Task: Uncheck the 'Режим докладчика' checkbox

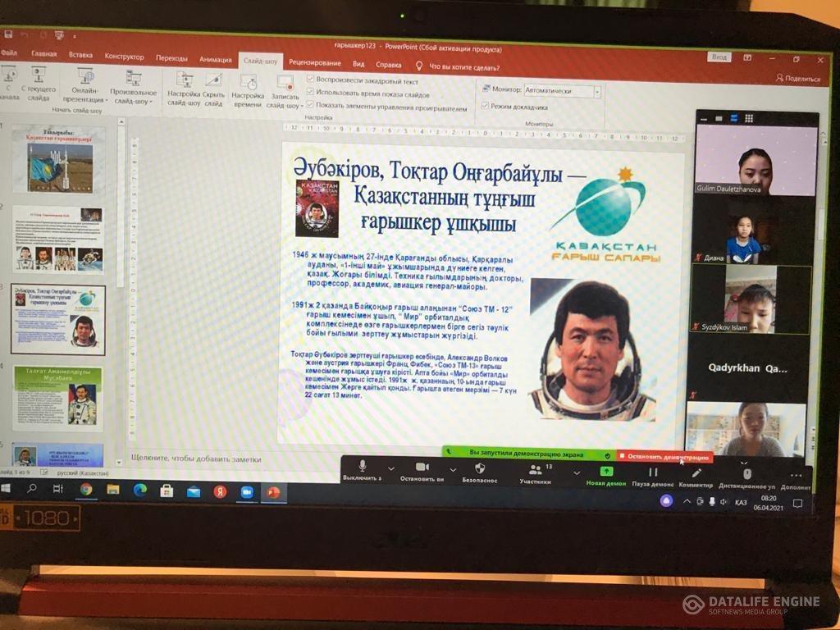Action: click(x=486, y=106)
